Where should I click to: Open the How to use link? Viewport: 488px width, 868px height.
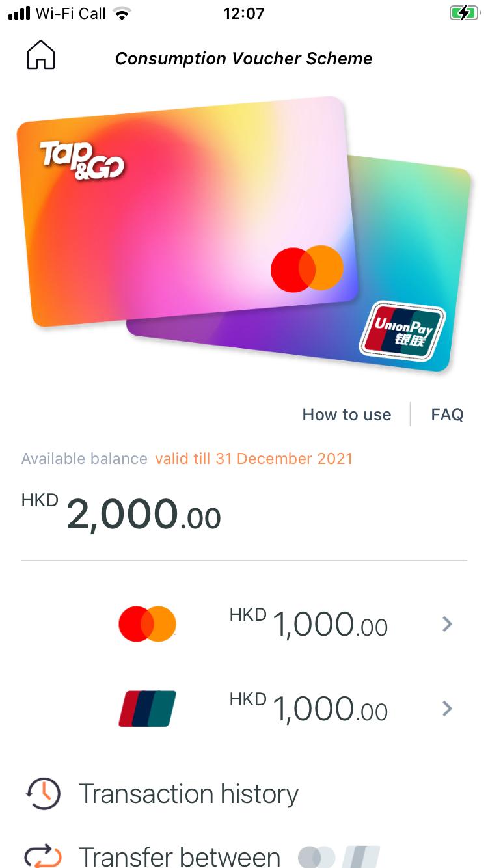tap(347, 414)
